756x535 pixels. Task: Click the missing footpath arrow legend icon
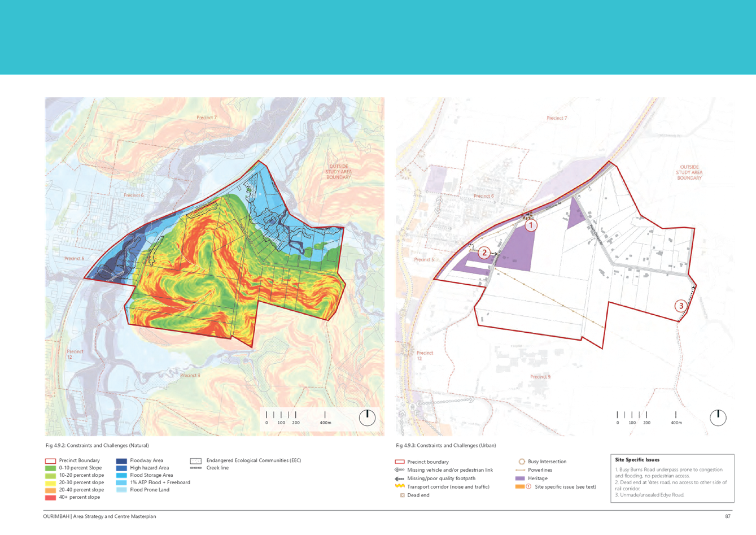(x=400, y=478)
